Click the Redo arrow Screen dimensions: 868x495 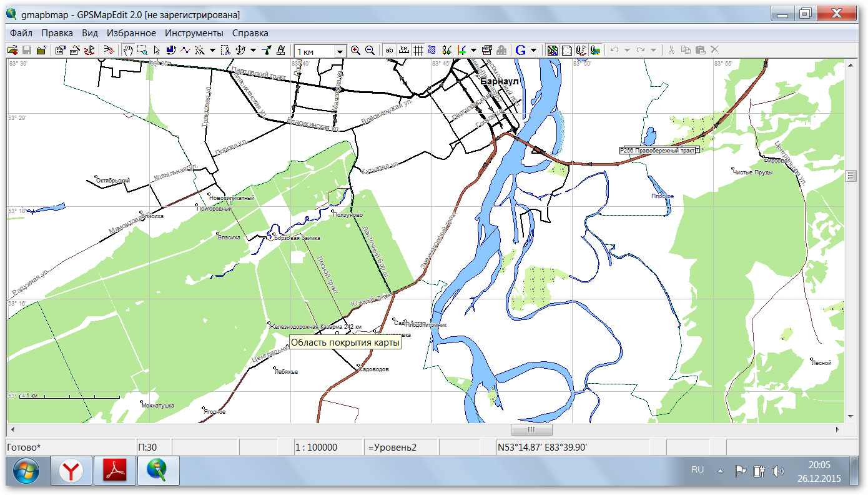[x=641, y=50]
